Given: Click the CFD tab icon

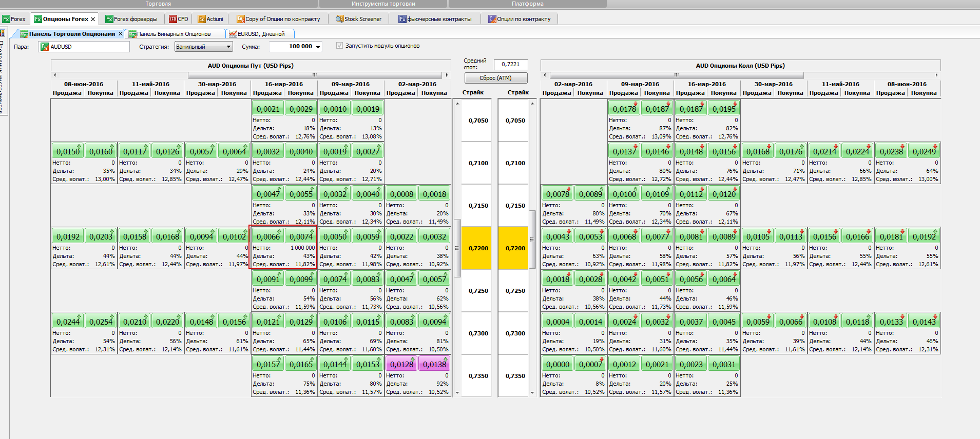Looking at the screenshot, I should (x=173, y=19).
